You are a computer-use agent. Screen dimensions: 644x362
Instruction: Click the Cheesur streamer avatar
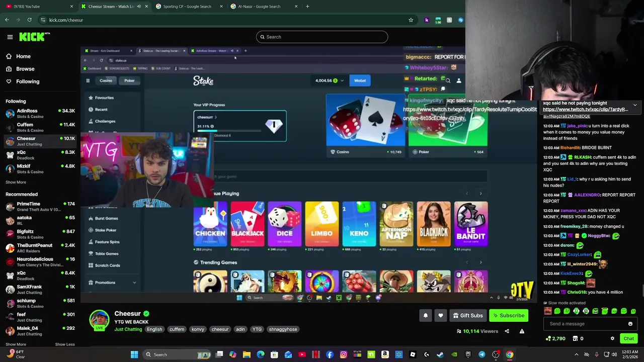point(99,320)
